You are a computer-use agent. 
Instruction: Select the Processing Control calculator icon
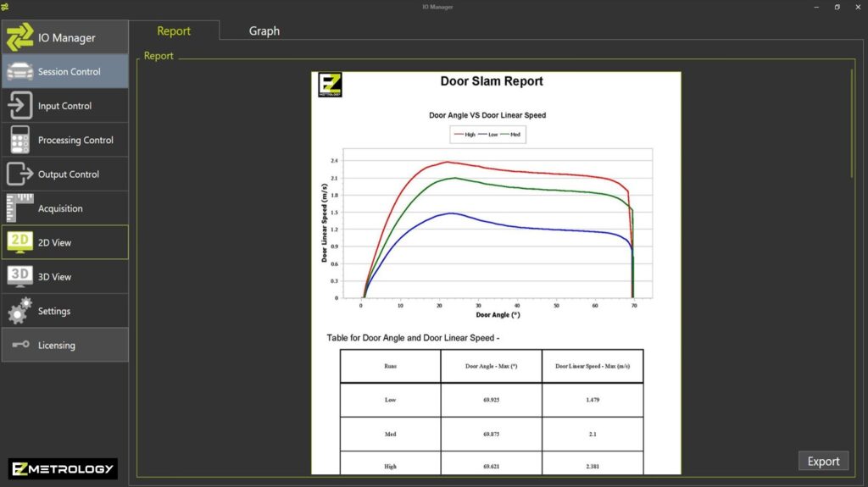(20, 140)
